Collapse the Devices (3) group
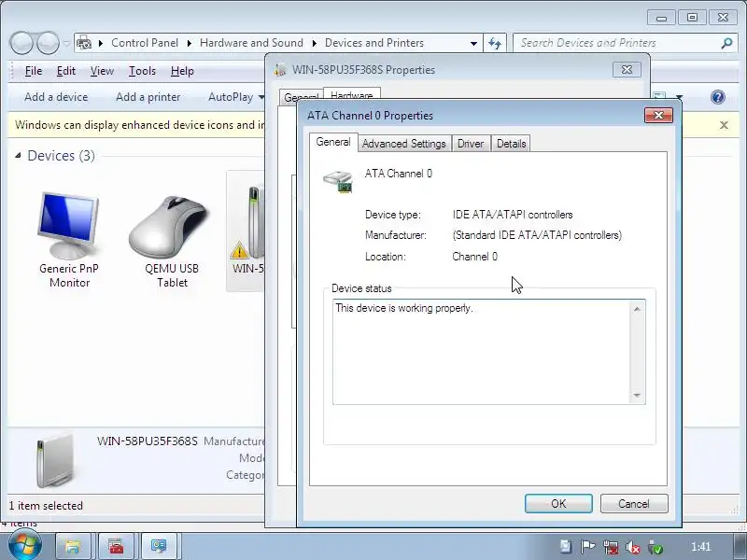The width and height of the screenshot is (747, 560). pyautogui.click(x=18, y=156)
